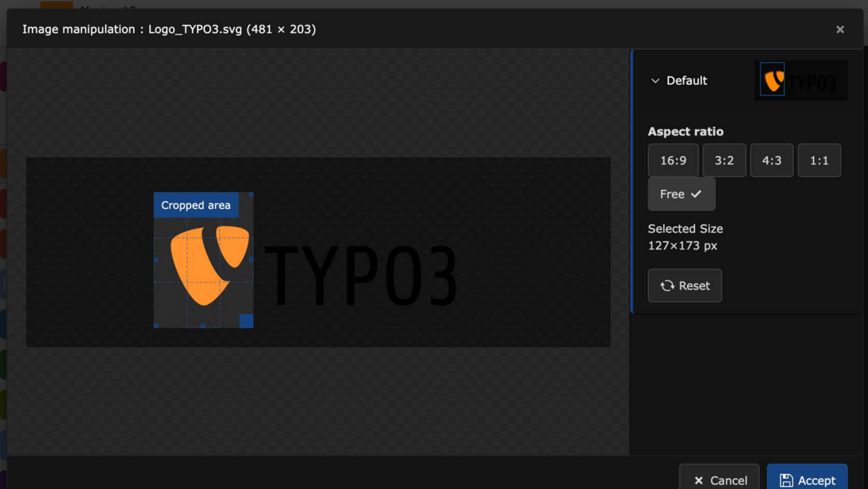Viewport: 868px width, 489px height.
Task: Click the bottom-right crop resize handle
Action: [x=246, y=321]
